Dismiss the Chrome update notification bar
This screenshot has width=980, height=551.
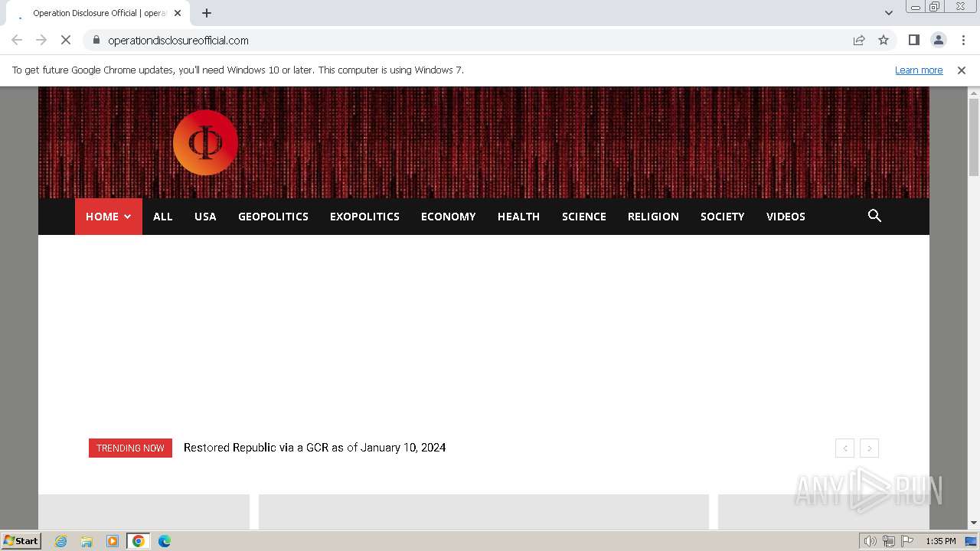962,70
